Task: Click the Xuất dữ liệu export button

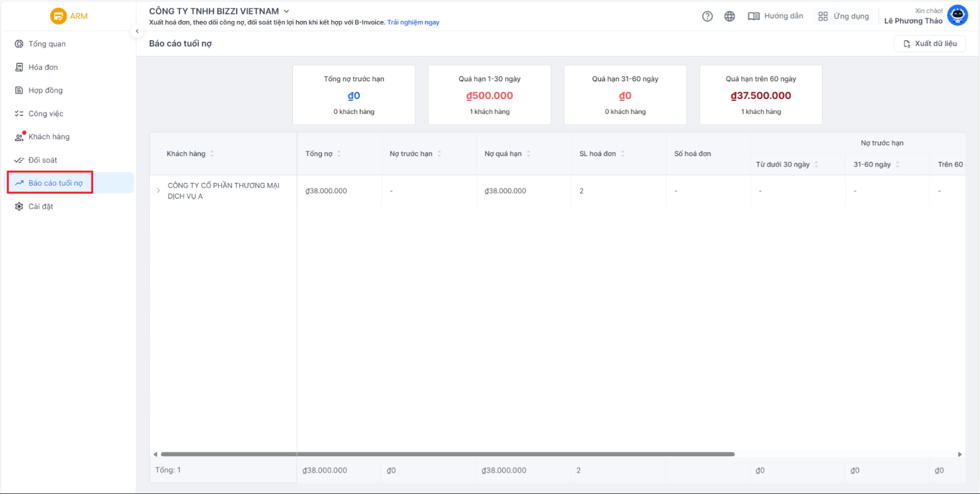Action: point(930,44)
